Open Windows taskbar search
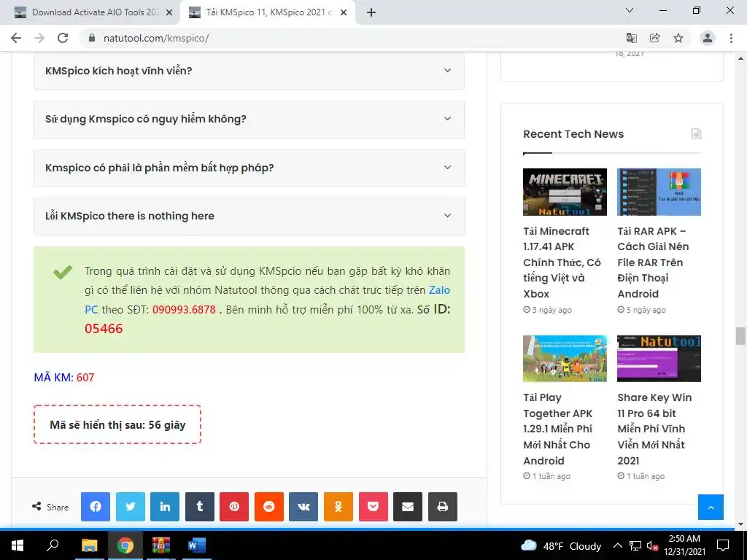The image size is (747, 560). click(53, 545)
